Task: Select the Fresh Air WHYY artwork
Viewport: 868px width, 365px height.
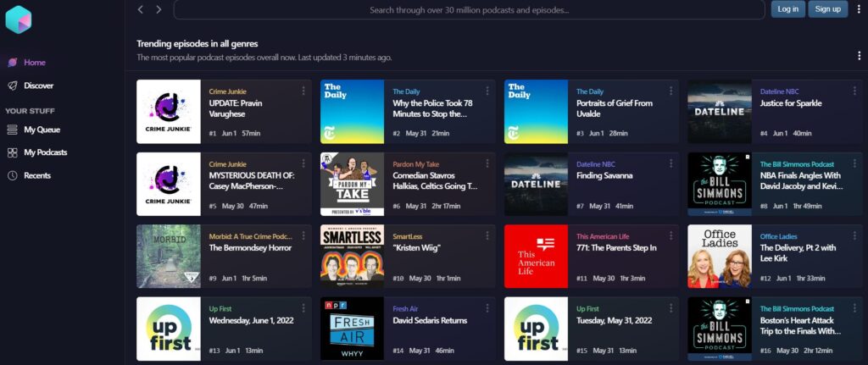Action: 352,329
